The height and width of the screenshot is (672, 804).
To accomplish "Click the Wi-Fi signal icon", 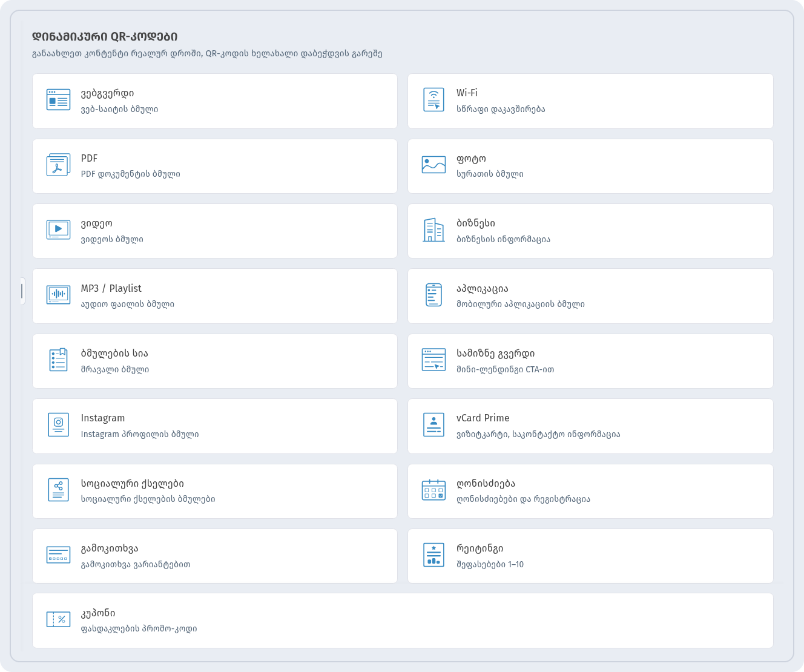I will pyautogui.click(x=433, y=100).
